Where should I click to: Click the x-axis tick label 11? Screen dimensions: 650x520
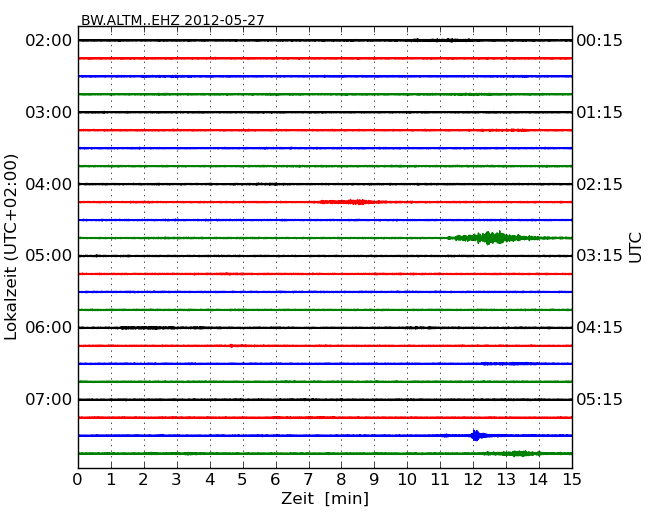pos(440,479)
